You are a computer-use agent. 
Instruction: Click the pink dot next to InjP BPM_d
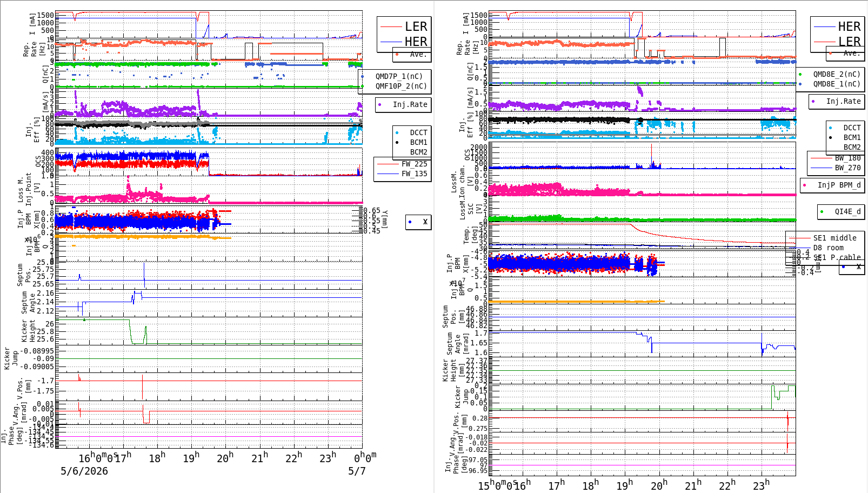point(805,185)
